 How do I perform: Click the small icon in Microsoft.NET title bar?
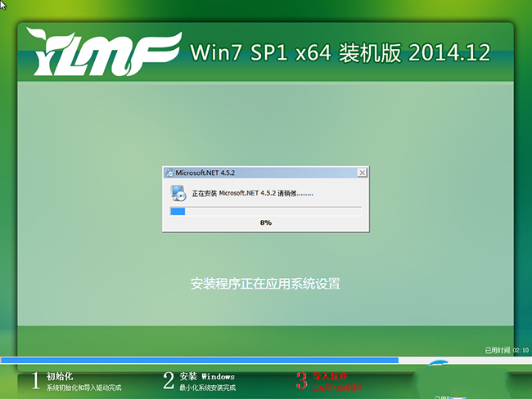pos(169,173)
